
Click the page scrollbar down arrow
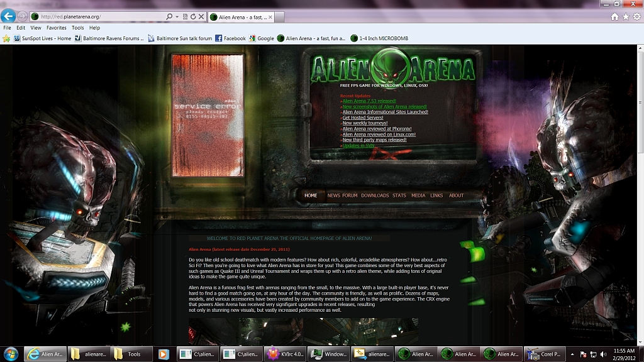point(640,341)
